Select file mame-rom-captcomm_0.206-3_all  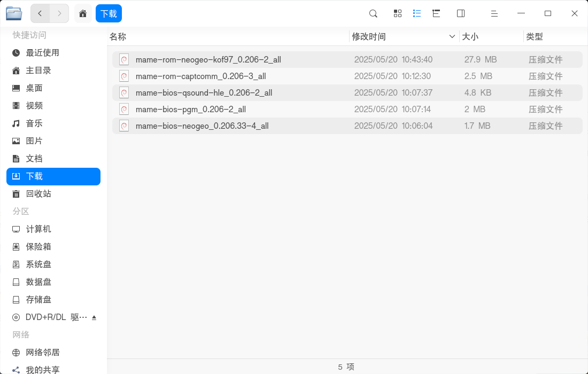click(x=347, y=76)
